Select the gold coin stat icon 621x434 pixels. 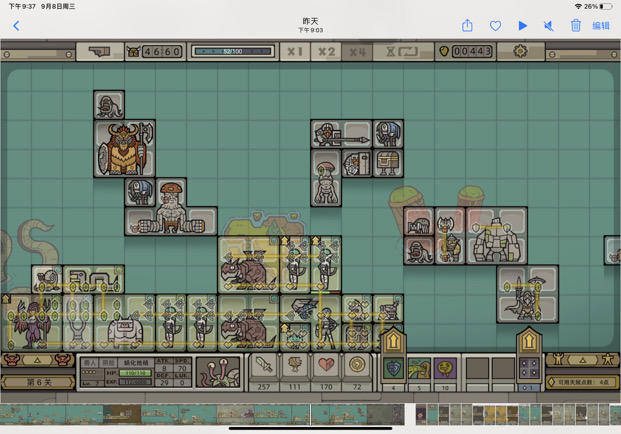(x=357, y=365)
